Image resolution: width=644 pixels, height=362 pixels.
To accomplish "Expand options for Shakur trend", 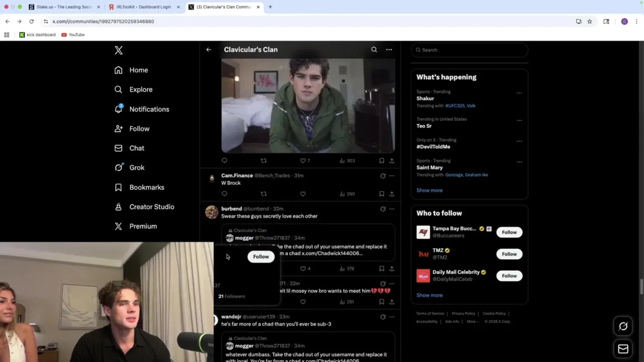I will coord(519,93).
